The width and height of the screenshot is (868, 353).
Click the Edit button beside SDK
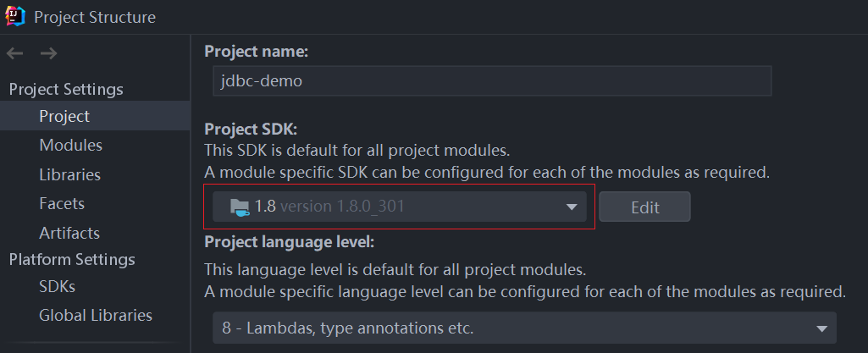point(644,207)
